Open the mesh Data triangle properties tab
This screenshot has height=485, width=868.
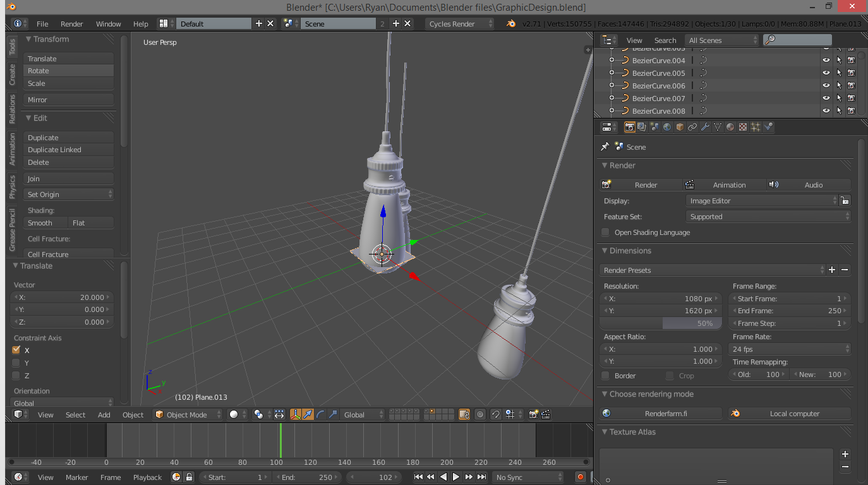[x=718, y=127]
